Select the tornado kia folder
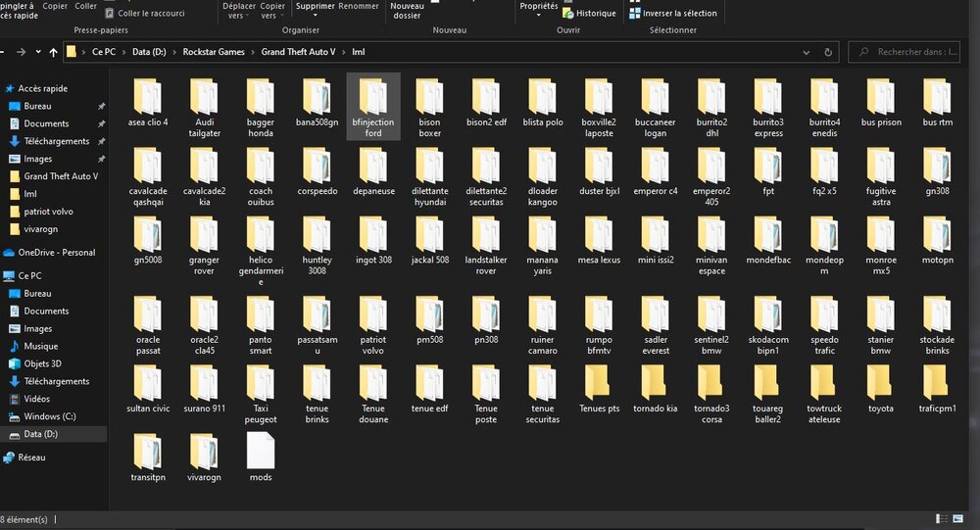This screenshot has height=530, width=980. [x=655, y=390]
